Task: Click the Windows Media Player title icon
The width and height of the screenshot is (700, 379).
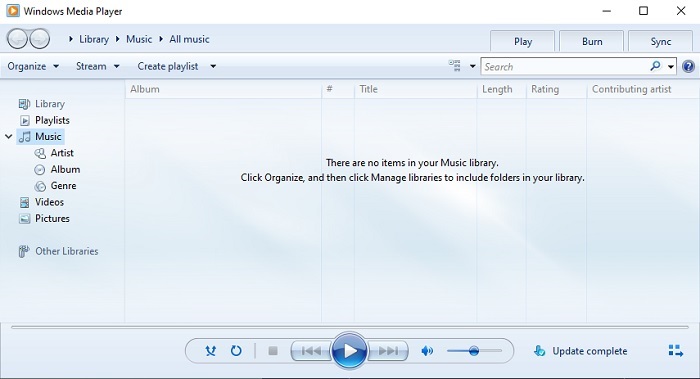Action: [13, 11]
